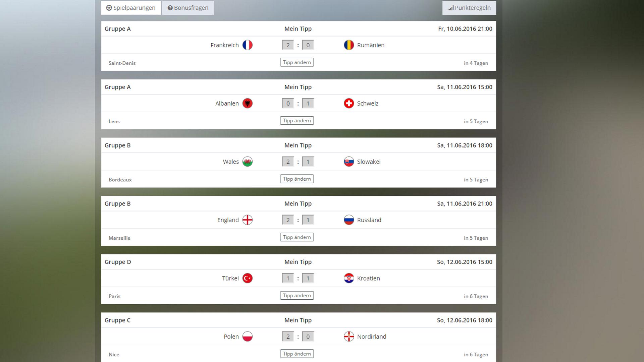Click the Switzerland flag icon
The width and height of the screenshot is (644, 362).
point(349,103)
